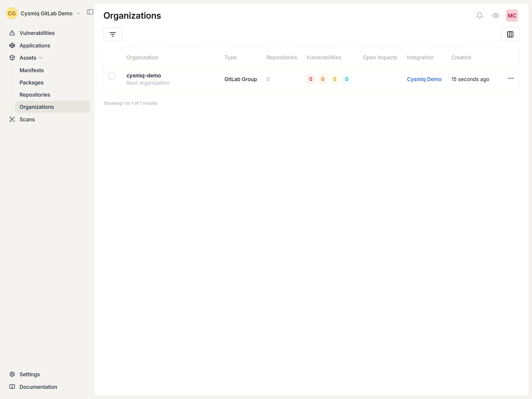Toggle the eye visibility icon

[495, 16]
